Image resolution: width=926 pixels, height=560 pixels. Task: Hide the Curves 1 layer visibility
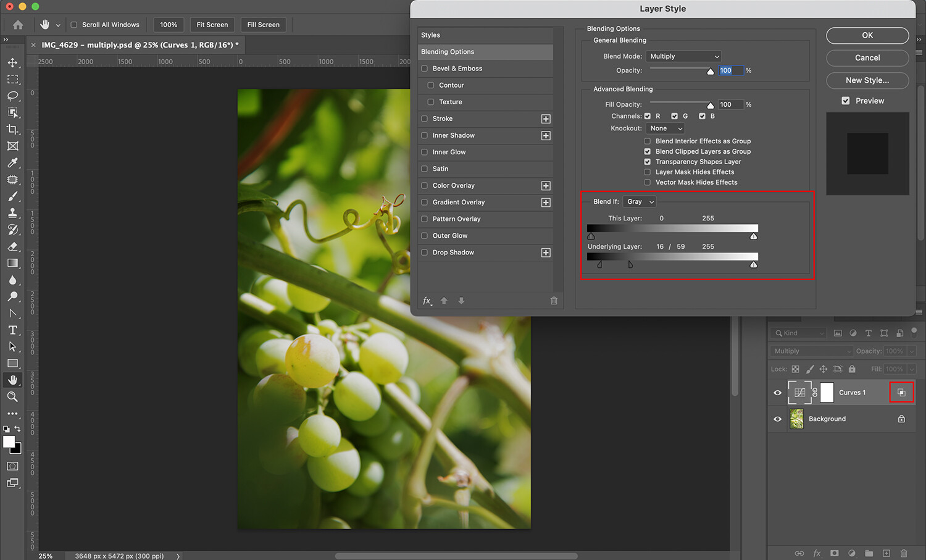[778, 393]
